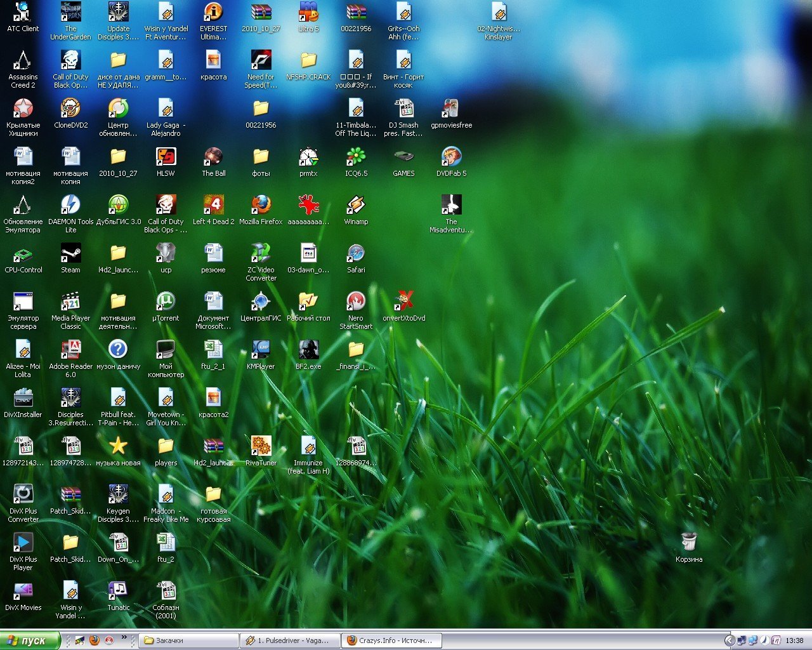Click the RivaTuner gear icon
Viewport: 812px width, 650px height.
(x=261, y=446)
